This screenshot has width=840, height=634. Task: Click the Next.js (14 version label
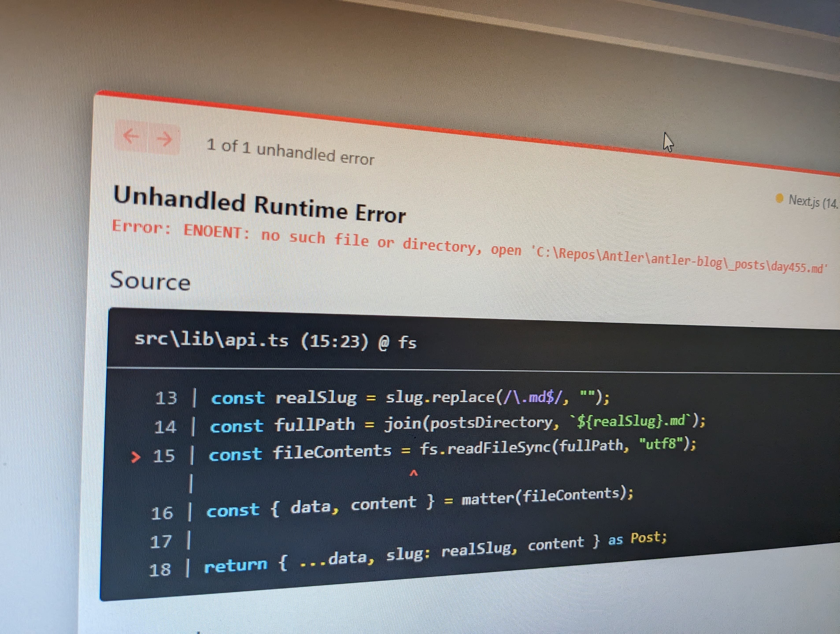[x=814, y=202]
